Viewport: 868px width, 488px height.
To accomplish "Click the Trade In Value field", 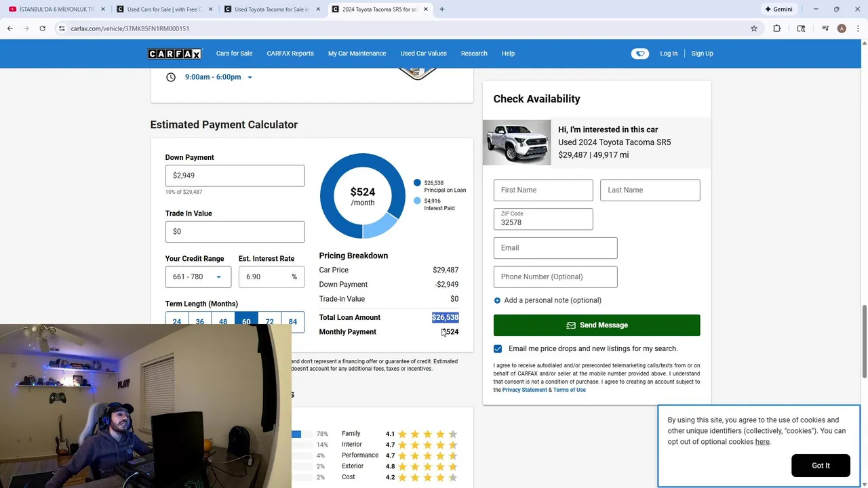I will (x=235, y=232).
